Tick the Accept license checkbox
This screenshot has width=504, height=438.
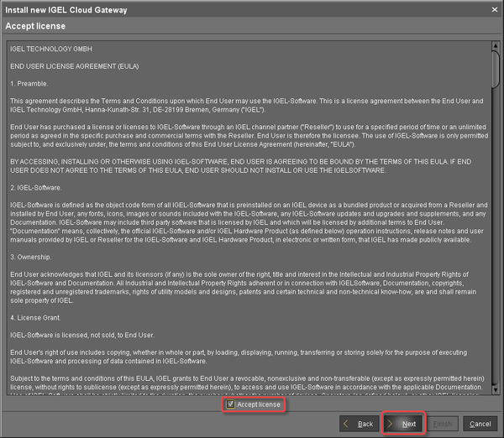click(x=231, y=404)
